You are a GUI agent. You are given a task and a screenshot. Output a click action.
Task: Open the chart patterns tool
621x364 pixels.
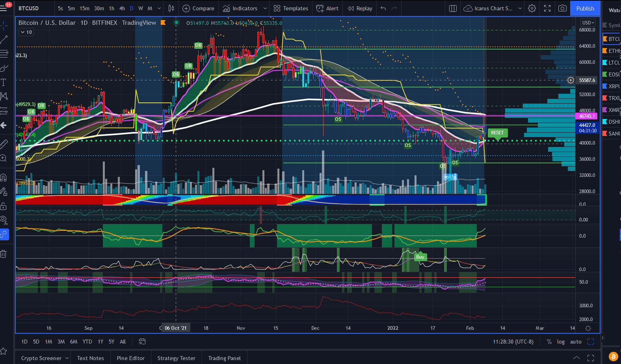pos(4,96)
